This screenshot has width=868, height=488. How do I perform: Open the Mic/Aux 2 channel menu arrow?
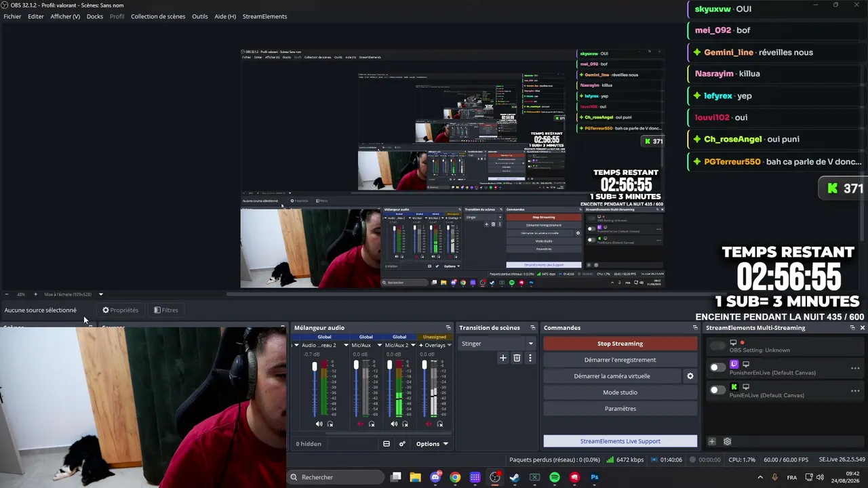coord(414,345)
